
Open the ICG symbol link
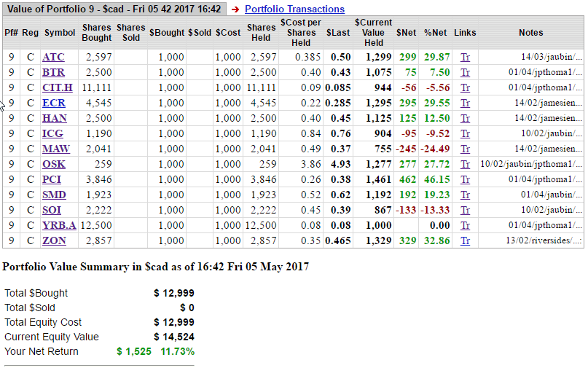(53, 133)
